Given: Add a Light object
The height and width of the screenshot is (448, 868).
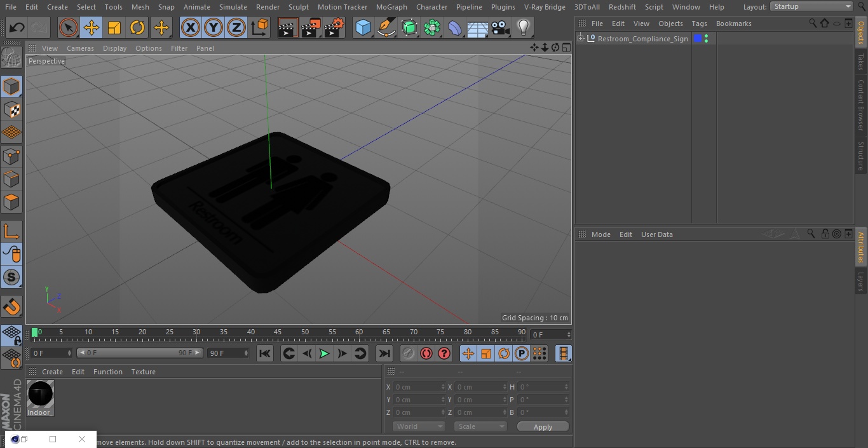Looking at the screenshot, I should (x=524, y=27).
